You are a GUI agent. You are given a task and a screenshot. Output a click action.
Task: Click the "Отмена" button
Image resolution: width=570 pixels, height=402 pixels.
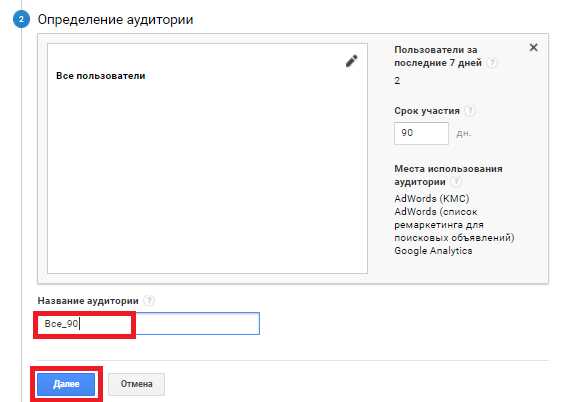click(136, 384)
